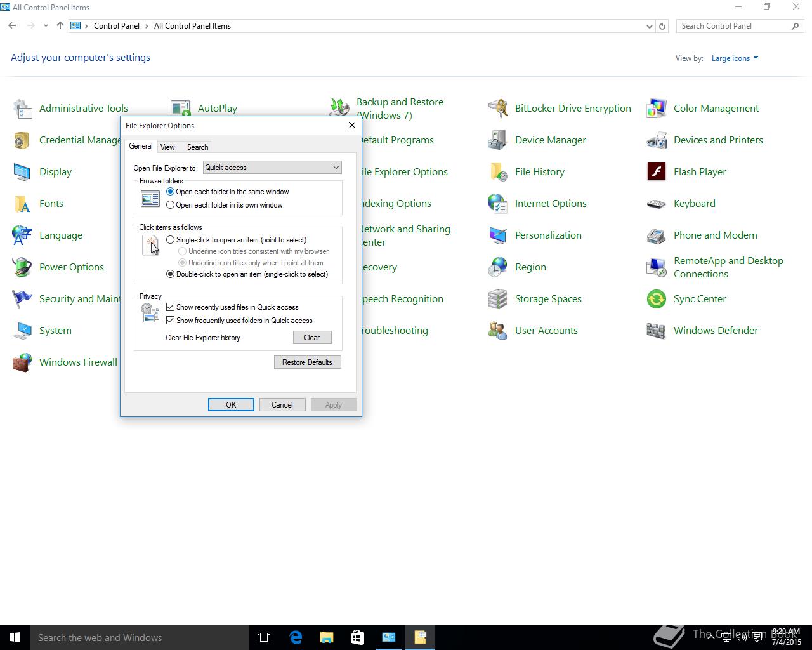This screenshot has height=650, width=812.
Task: Open BitLocker Drive Encryption icon
Action: click(498, 109)
